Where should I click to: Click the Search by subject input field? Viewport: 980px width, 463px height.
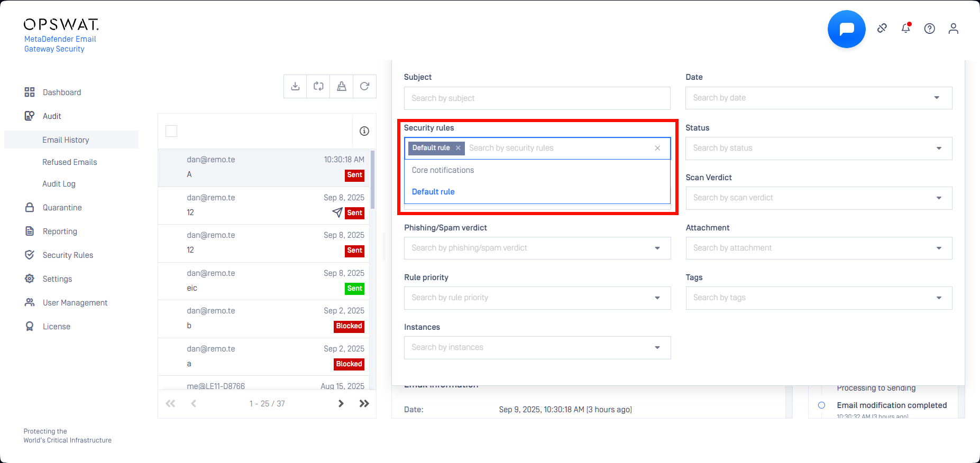[x=537, y=98]
